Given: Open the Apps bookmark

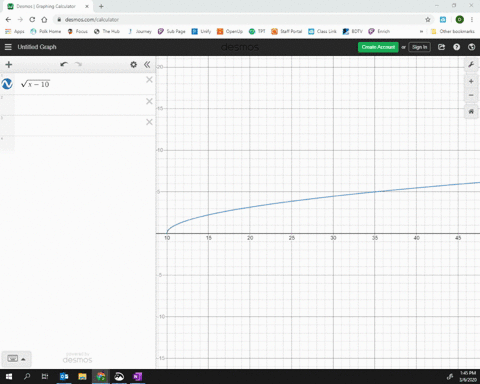Looking at the screenshot, I should pos(15,31).
